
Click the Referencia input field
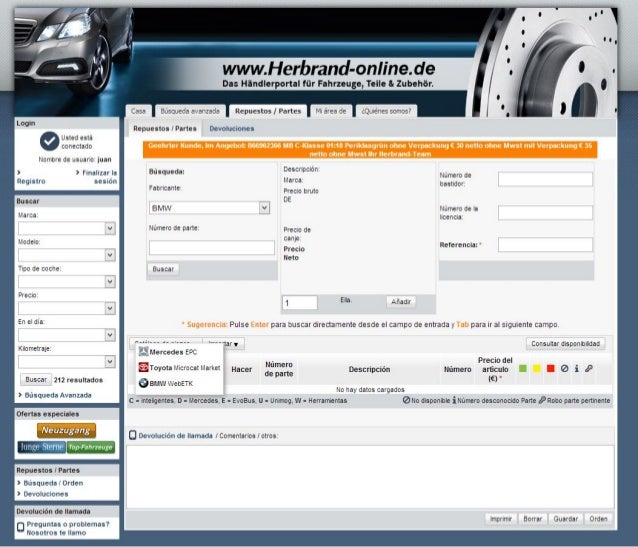[x=545, y=245]
